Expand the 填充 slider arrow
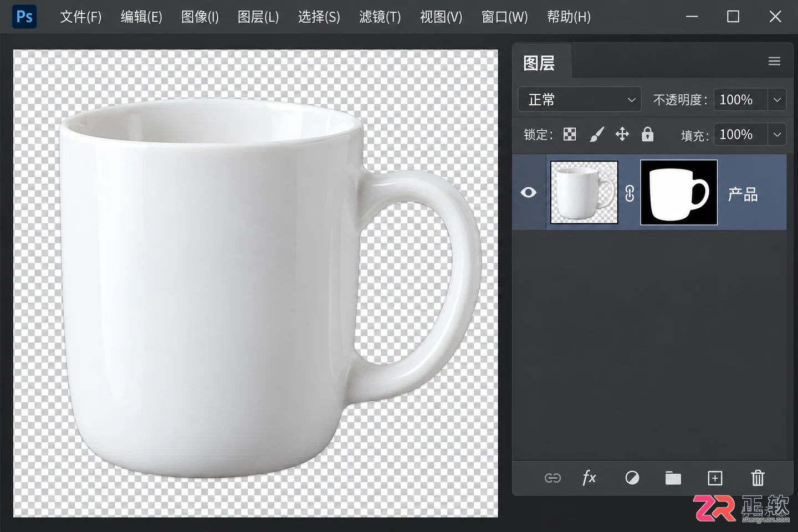The width and height of the screenshot is (798, 532). tap(777, 135)
